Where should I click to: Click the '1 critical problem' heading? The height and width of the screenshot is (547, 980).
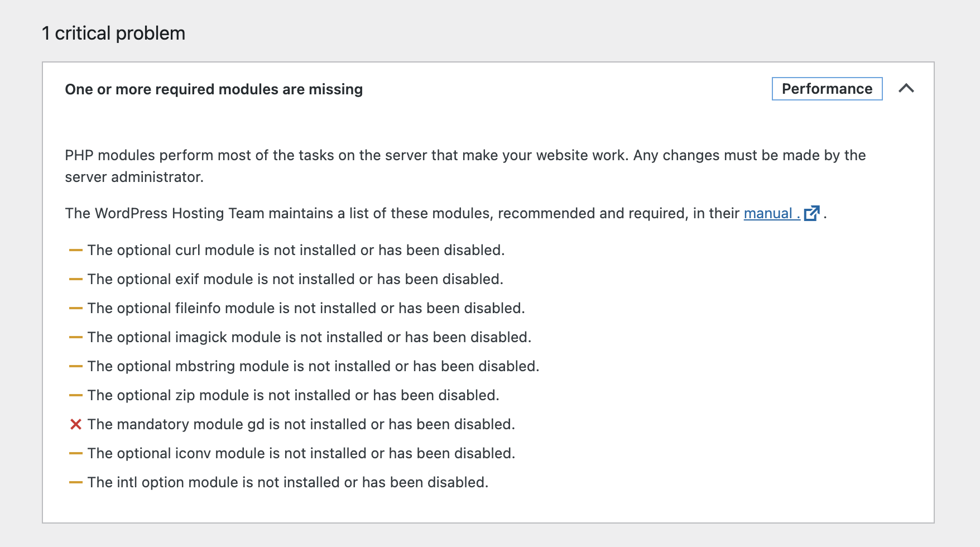coord(113,33)
